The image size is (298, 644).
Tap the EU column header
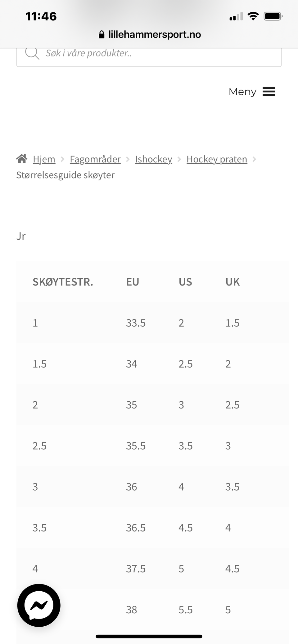133,282
